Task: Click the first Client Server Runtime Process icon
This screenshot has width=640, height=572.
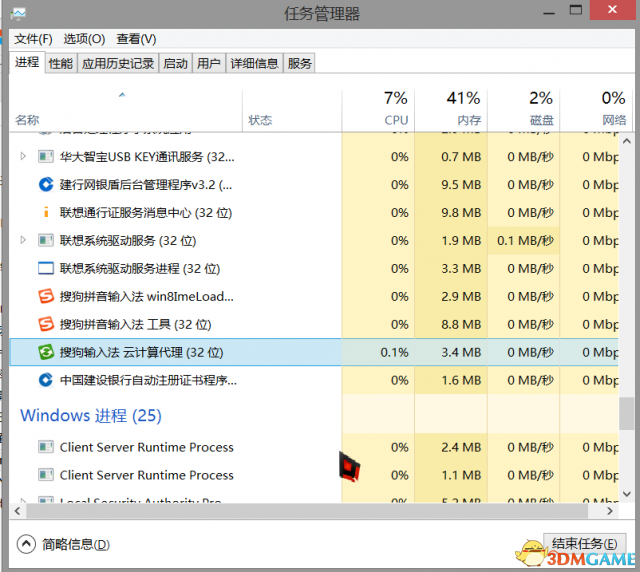Action: coord(46,447)
